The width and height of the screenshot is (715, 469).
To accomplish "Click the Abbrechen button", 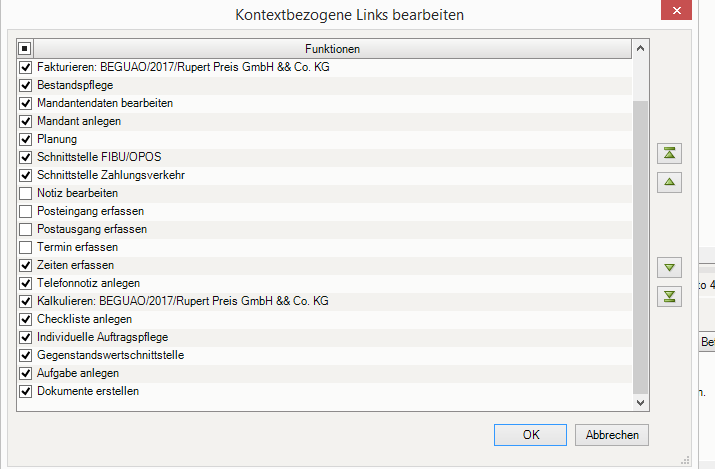I will 612,435.
